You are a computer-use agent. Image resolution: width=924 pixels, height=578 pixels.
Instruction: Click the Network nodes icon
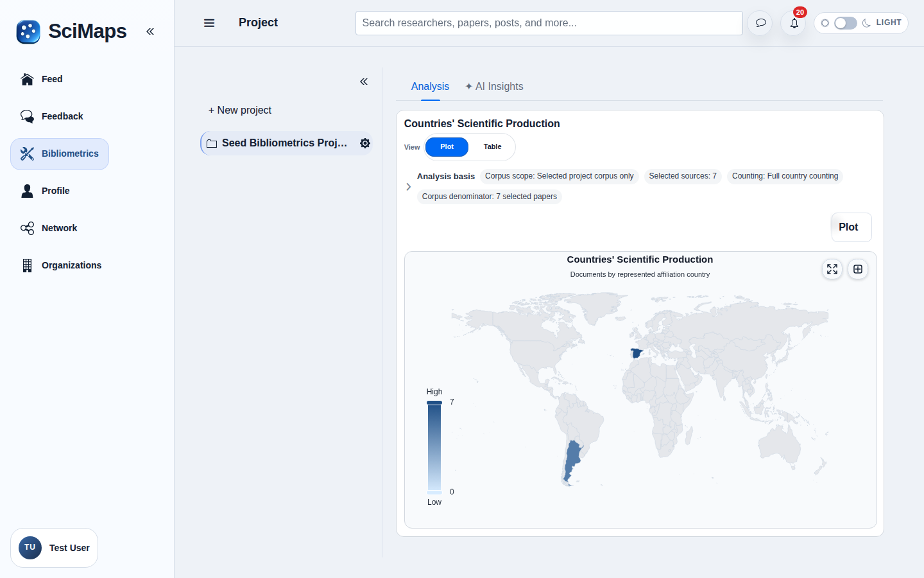click(27, 228)
